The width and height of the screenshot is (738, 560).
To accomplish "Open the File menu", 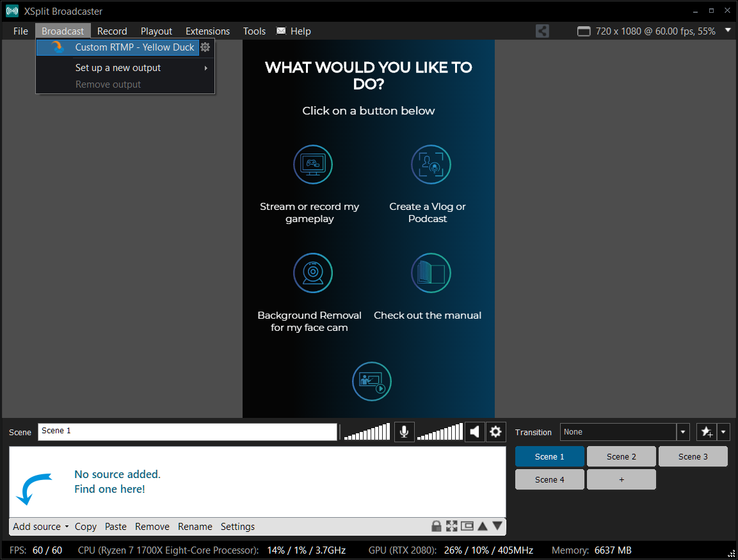I will pyautogui.click(x=20, y=31).
